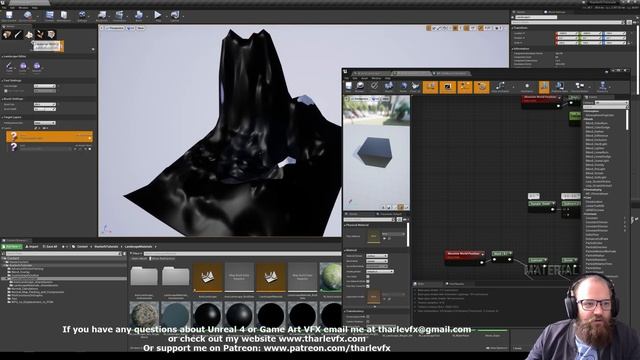Viewport: 640px width, 360px height.
Task: Click Save All in Content Browser
Action: [50, 247]
